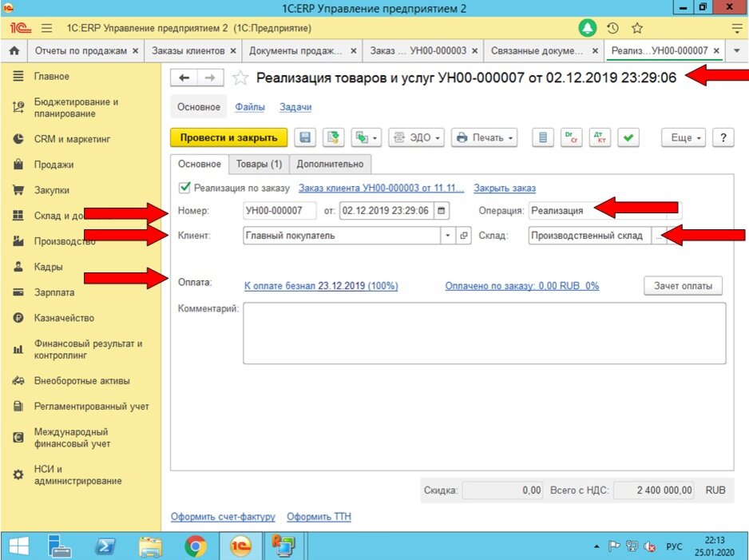Expand the create-based-on dropdown button

pyautogui.click(x=367, y=137)
